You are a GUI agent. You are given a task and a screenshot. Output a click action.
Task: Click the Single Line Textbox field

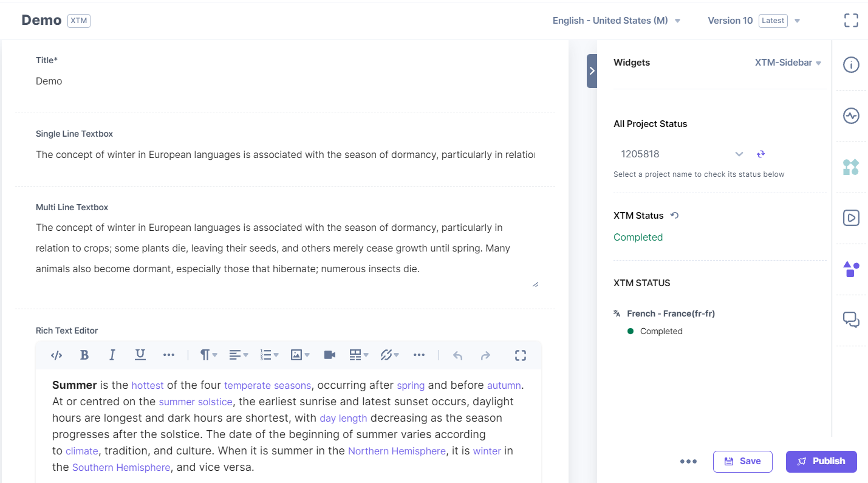[285, 155]
